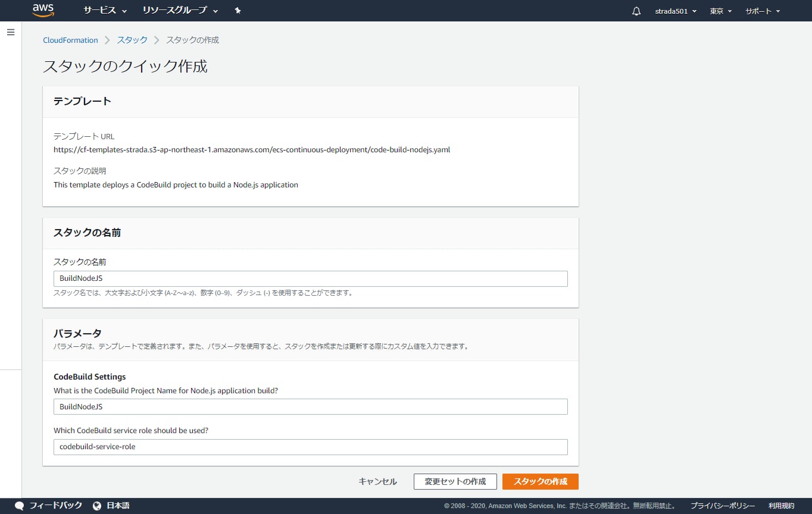
Task: Click the 利用規約 footer link
Action: pyautogui.click(x=782, y=505)
